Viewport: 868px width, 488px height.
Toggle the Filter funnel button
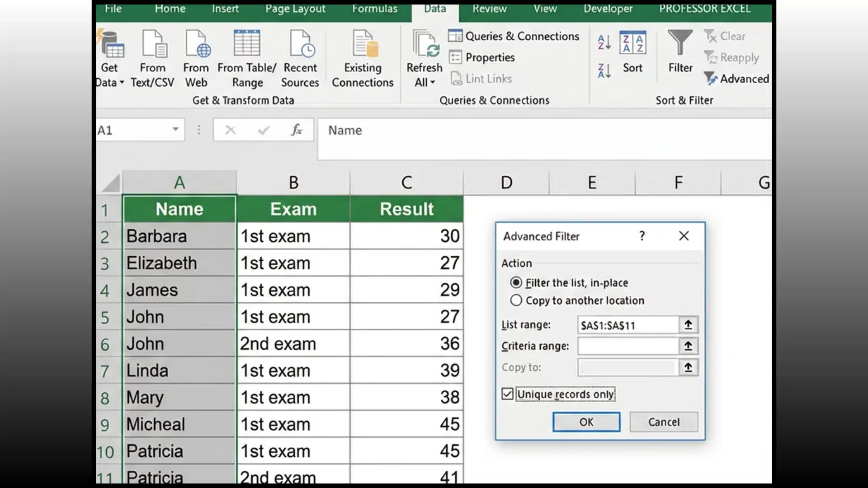pos(680,52)
